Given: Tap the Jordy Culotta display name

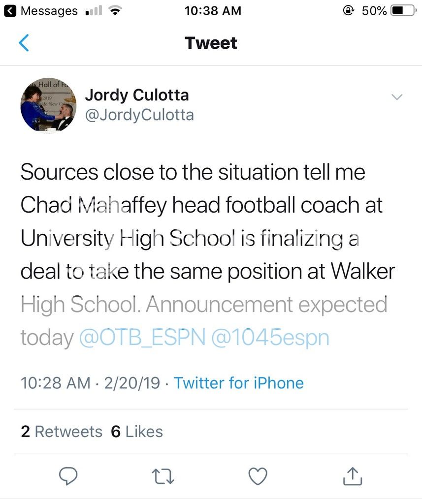Looking at the screenshot, I should pyautogui.click(x=137, y=94).
